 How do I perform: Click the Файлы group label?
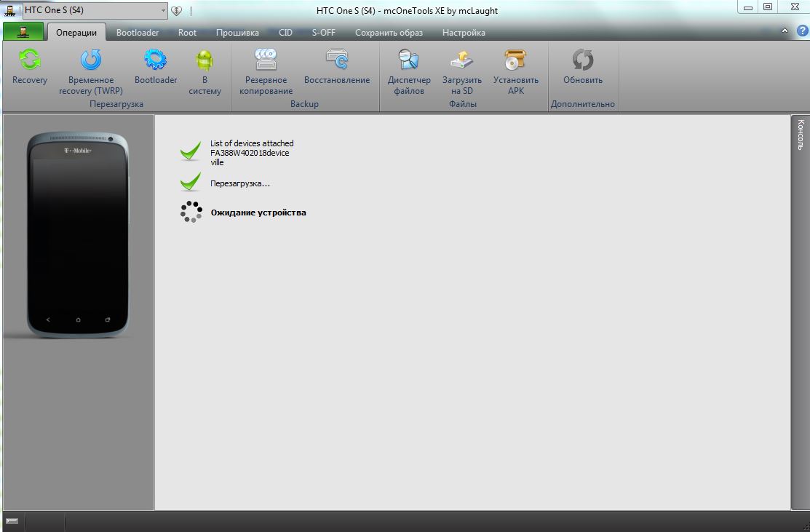point(462,104)
